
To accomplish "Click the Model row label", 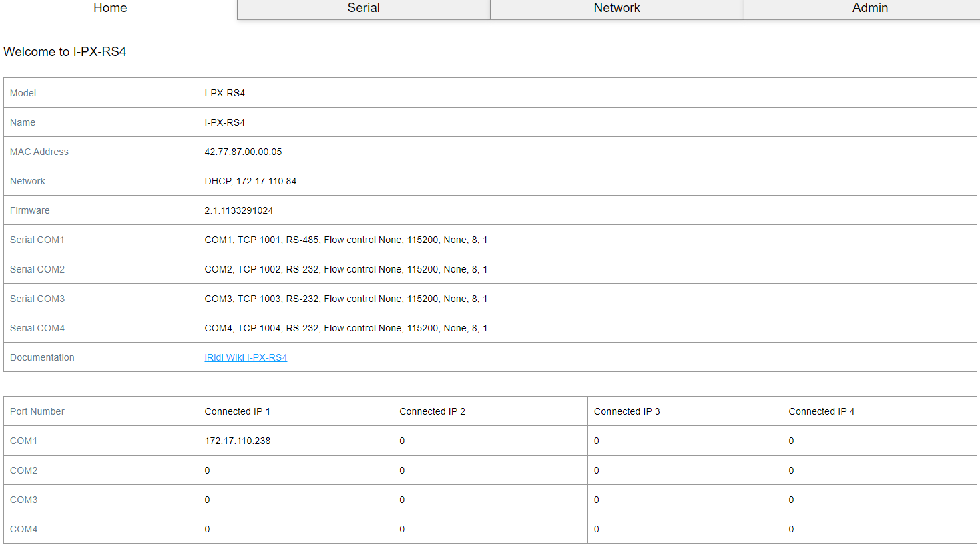I will [23, 93].
